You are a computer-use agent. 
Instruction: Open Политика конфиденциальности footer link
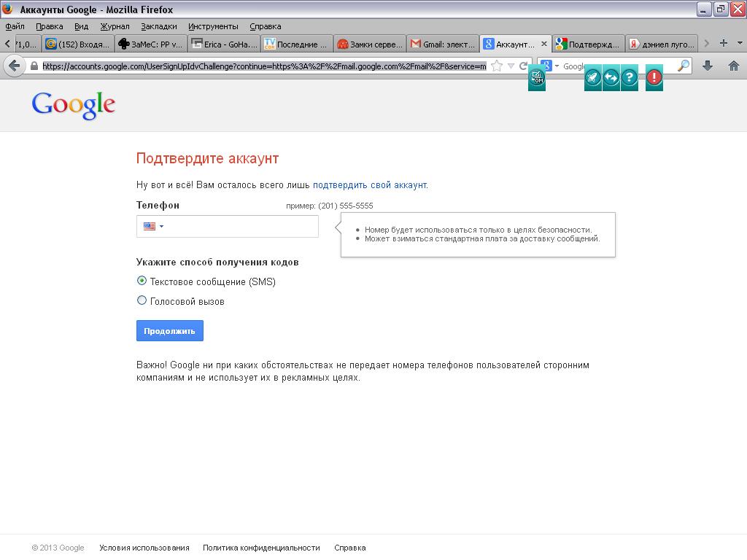[262, 548]
